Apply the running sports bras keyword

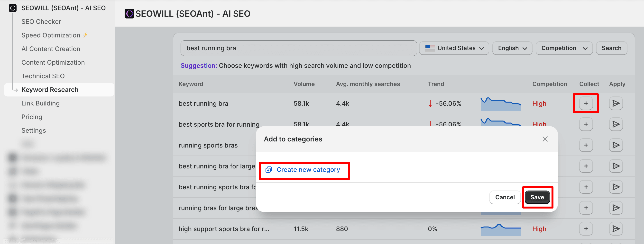coord(616,145)
